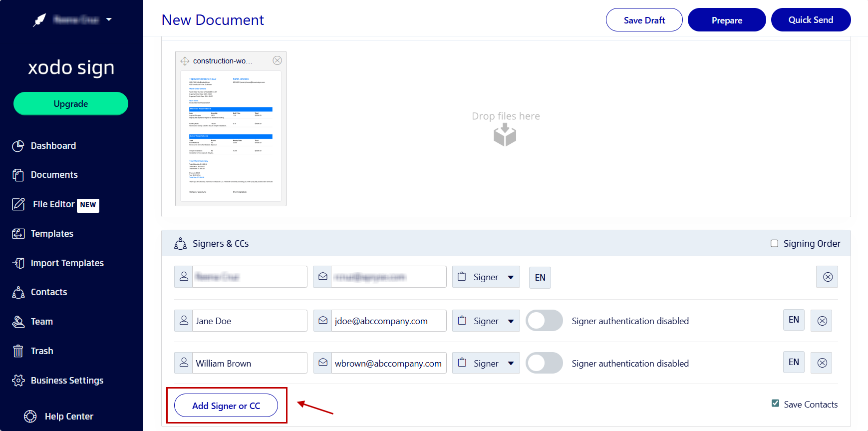This screenshot has height=431, width=868.
Task: Click the first signer's name field
Action: coord(250,277)
